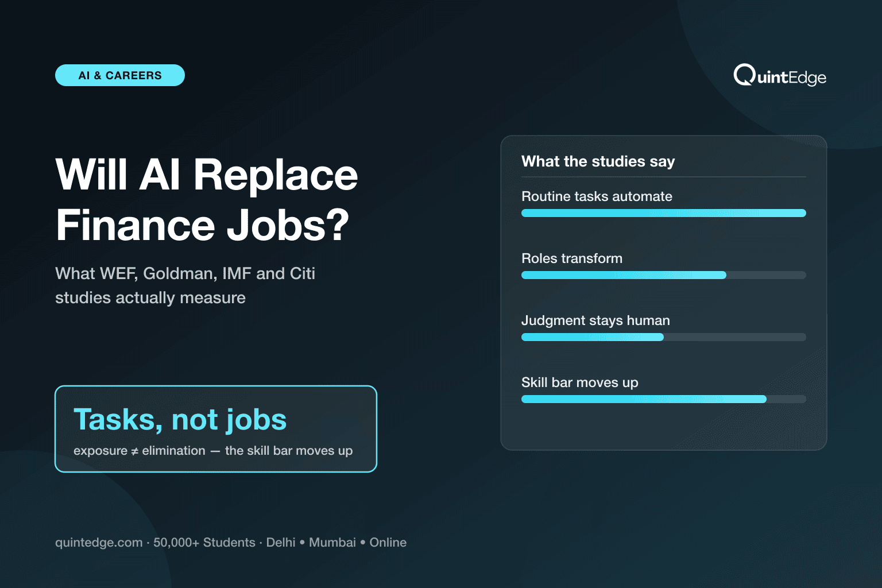Click the 'Roles transform' label
This screenshot has width=882, height=588.
572,258
